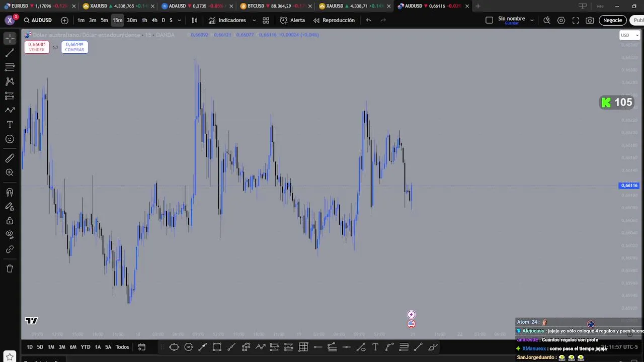Select the Text tool in left sidebar
This screenshot has height=362, width=644.
click(x=10, y=125)
